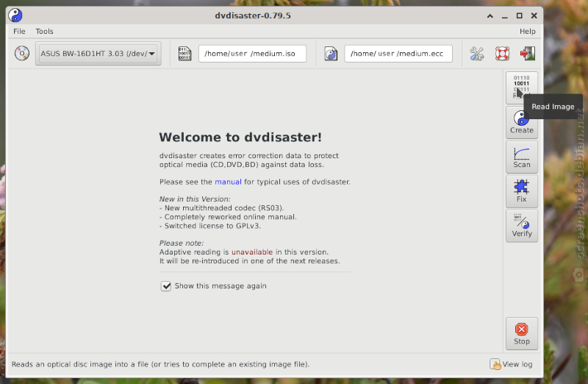Click the Fix puzzle-piece button
588x384 pixels.
pyautogui.click(x=522, y=191)
